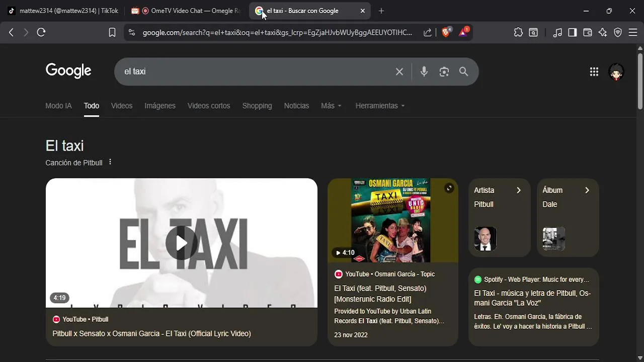Click the share icon in the address bar

pyautogui.click(x=427, y=32)
